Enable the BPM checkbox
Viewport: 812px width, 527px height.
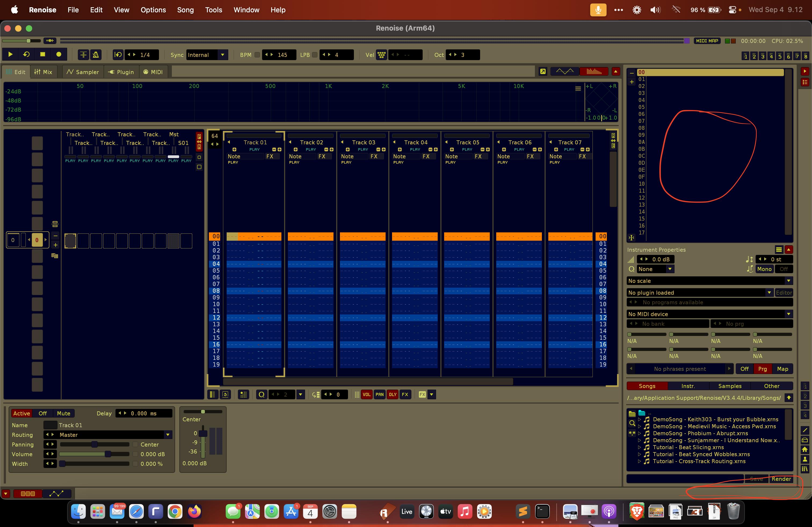pyautogui.click(x=257, y=55)
